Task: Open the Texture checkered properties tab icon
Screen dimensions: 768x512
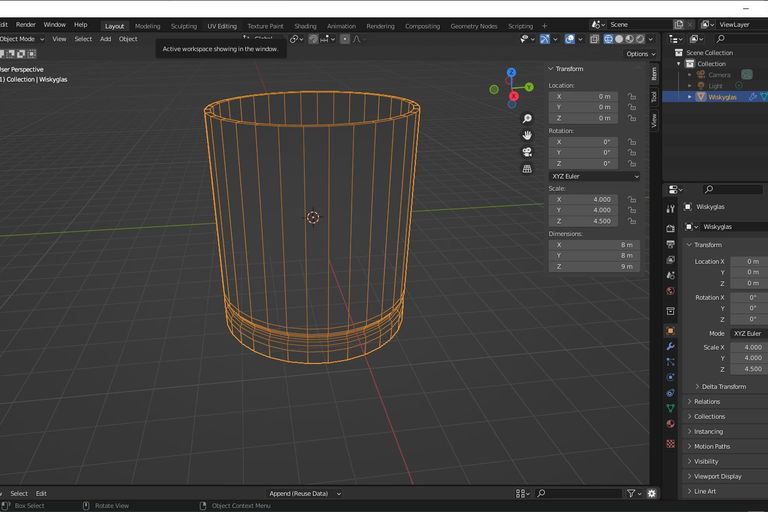Action: coord(671,444)
